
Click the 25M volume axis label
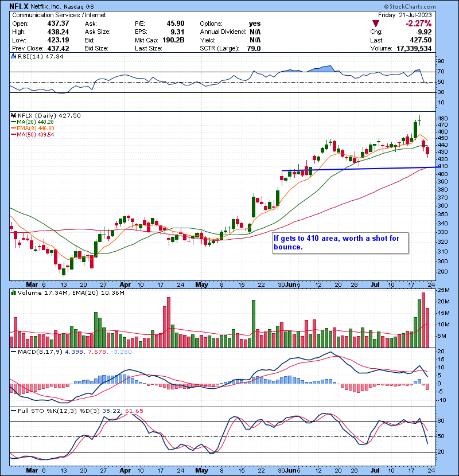click(443, 290)
